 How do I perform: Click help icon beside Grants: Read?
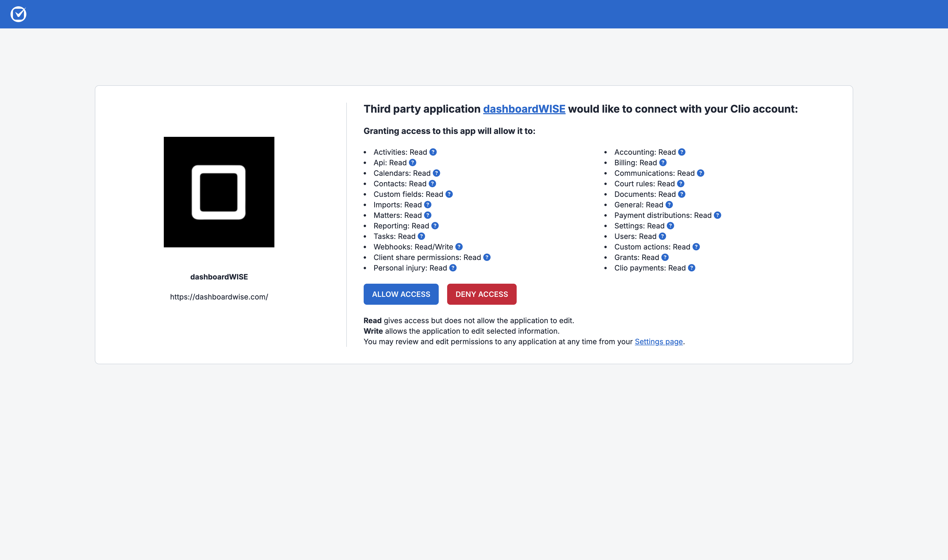665,257
